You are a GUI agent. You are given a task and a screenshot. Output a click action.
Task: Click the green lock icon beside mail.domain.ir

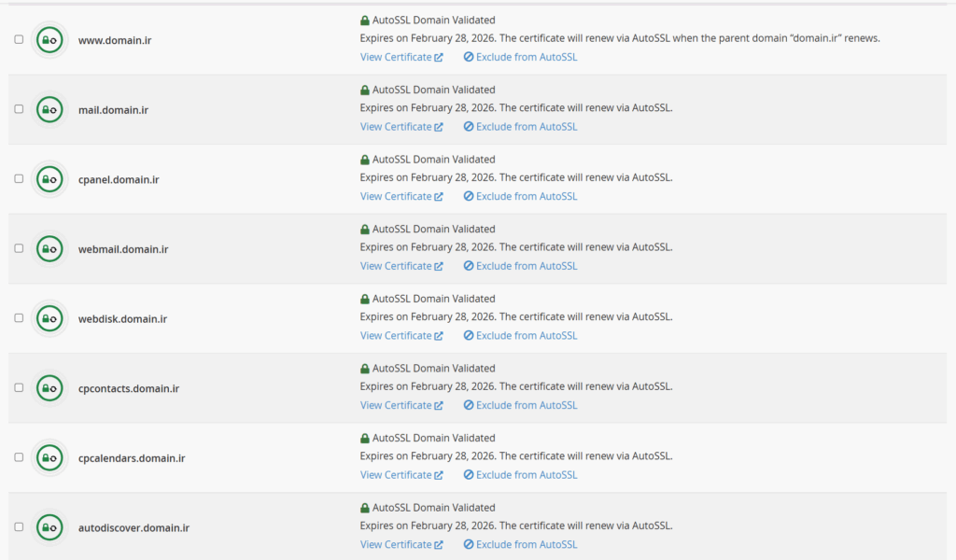point(49,109)
